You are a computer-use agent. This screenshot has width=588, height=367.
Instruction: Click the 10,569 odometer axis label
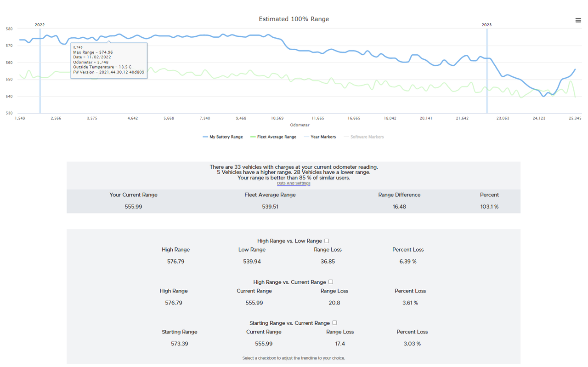pyautogui.click(x=277, y=119)
